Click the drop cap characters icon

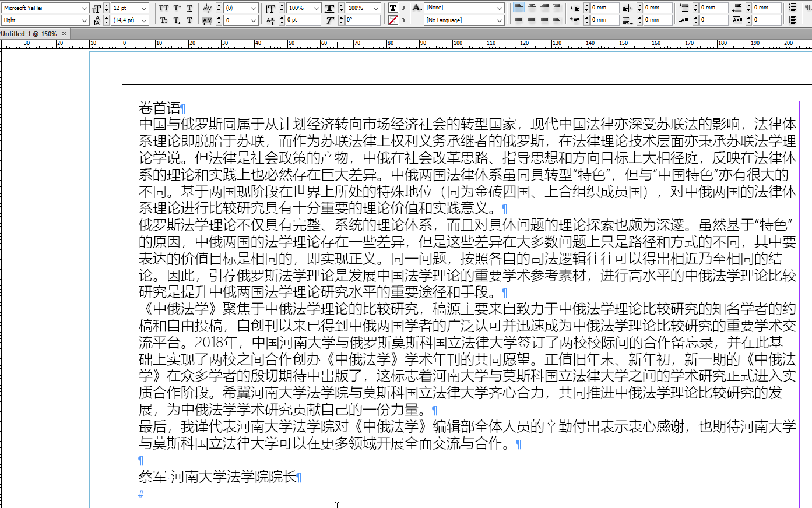point(737,20)
